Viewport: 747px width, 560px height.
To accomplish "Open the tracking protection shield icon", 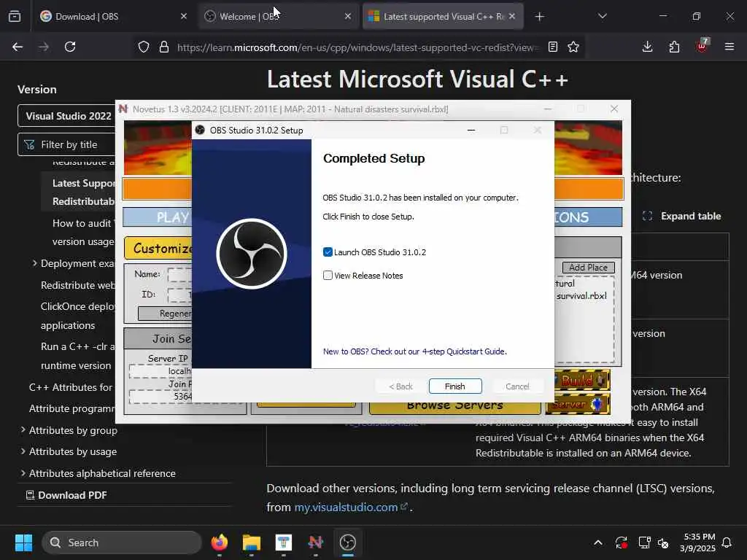I will [144, 47].
